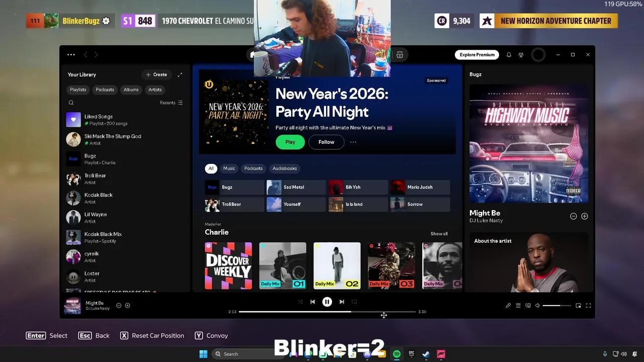Open Windows Start button
Viewport: 644px width, 362px height.
tap(203, 354)
